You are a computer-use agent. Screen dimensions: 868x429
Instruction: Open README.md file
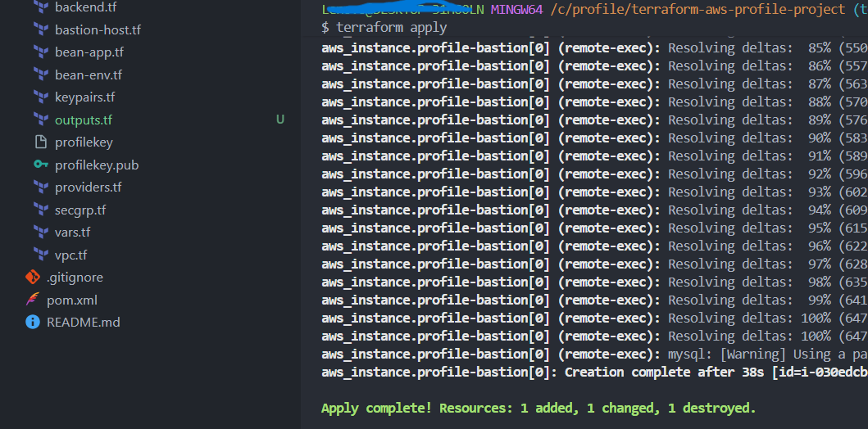coord(84,322)
